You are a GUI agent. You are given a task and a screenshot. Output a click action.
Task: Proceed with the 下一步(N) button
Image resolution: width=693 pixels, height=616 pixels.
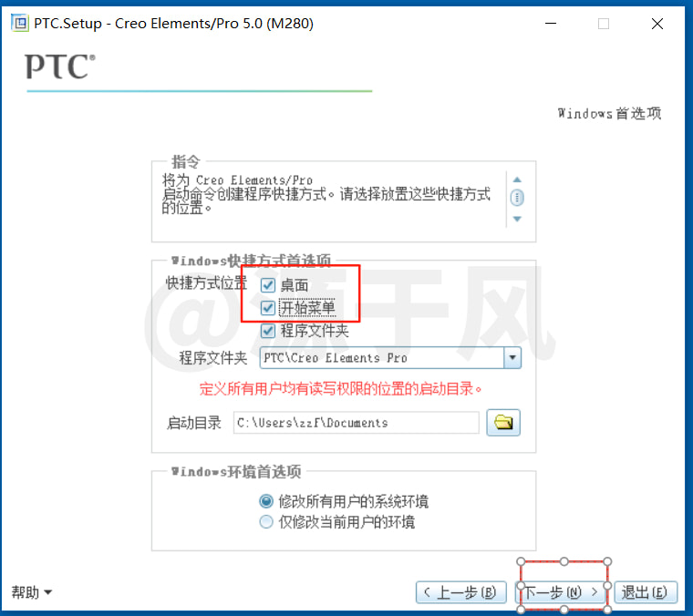(x=562, y=592)
